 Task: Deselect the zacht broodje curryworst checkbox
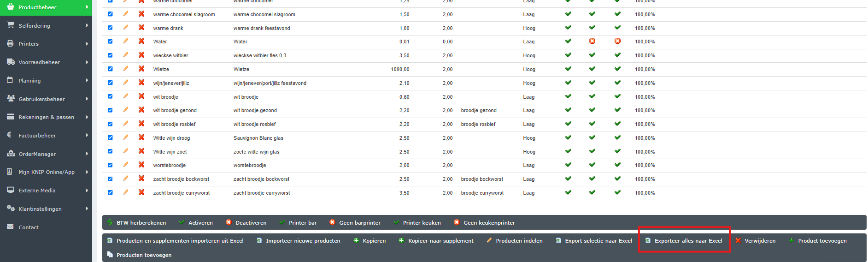[x=110, y=192]
